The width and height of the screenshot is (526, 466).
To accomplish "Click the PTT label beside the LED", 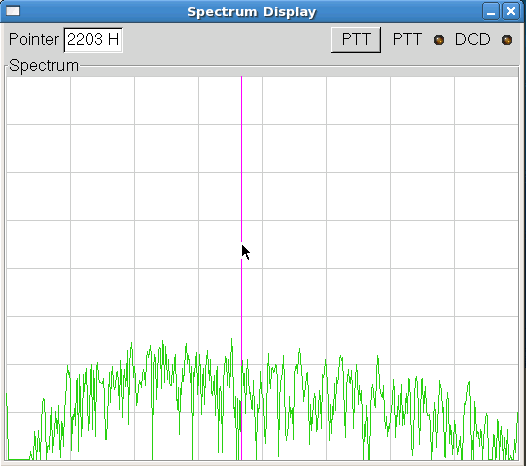I will tap(407, 39).
